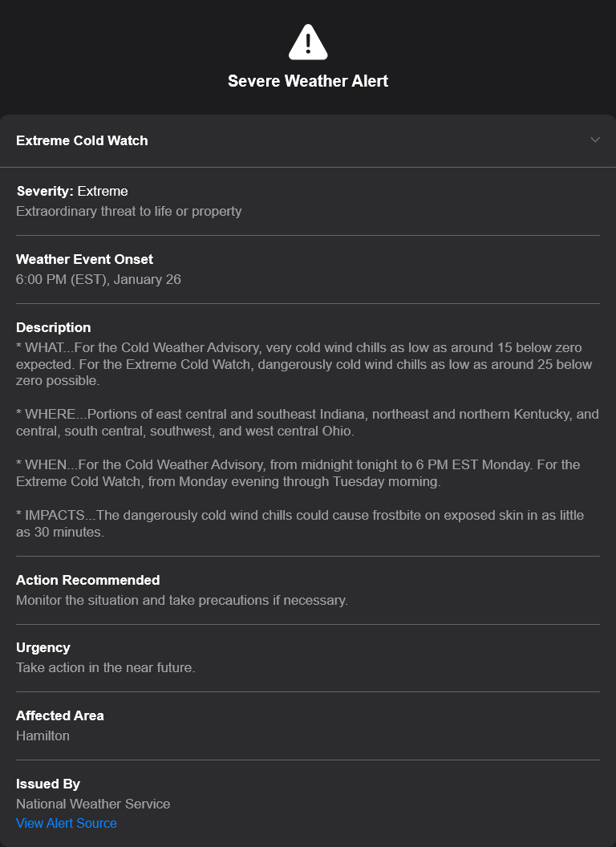The width and height of the screenshot is (616, 847).
Task: Click the Hamilton affected area text
Action: point(43,736)
